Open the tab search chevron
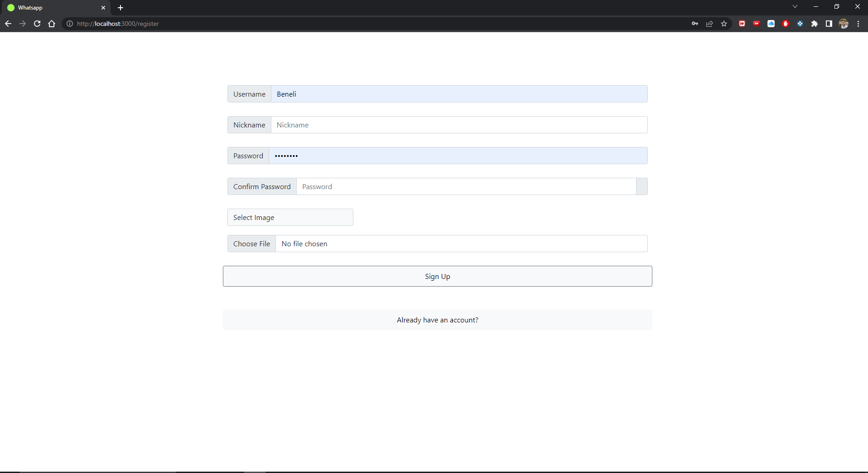The image size is (868, 473). tap(795, 6)
